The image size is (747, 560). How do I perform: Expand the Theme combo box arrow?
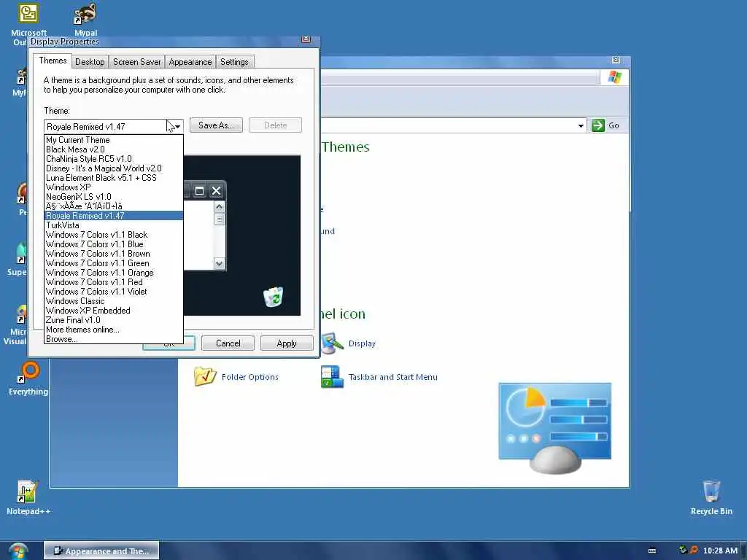[x=177, y=127]
